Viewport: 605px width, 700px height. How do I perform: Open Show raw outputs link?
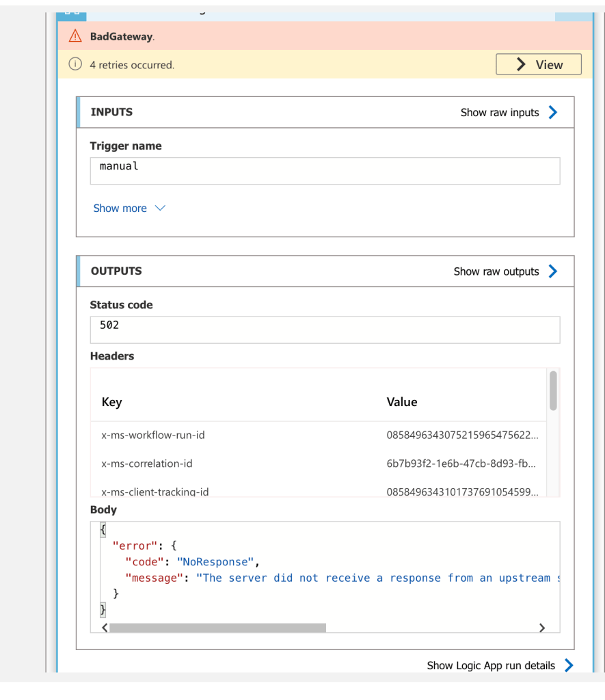tap(496, 271)
